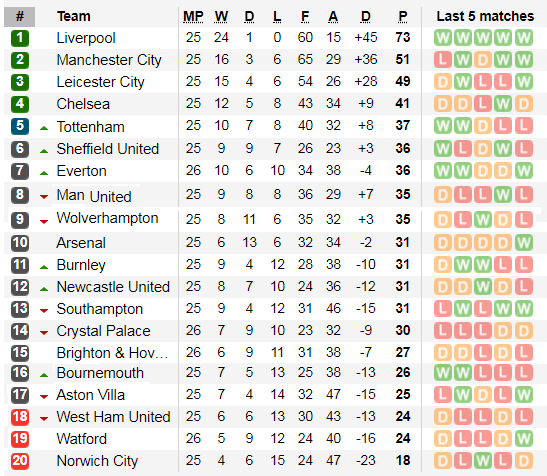Click Leicester City's first orange D result badge
This screenshot has width=547, height=476.
[x=443, y=82]
